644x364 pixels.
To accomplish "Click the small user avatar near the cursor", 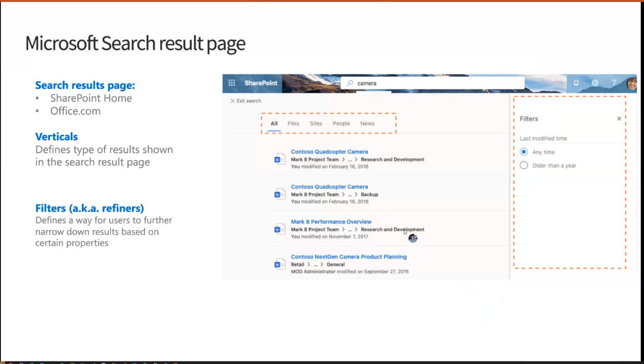I will tap(413, 238).
